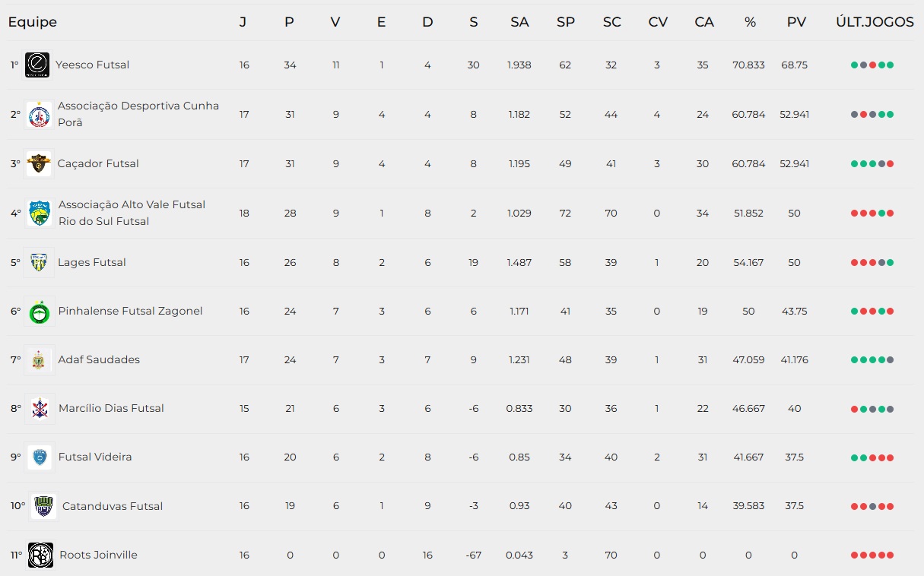Image resolution: width=924 pixels, height=576 pixels.
Task: Click the Lages Futsal team crest
Action: pyautogui.click(x=38, y=262)
